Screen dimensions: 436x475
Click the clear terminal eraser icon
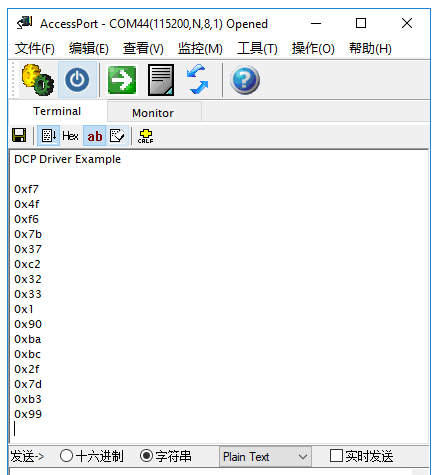tap(117, 136)
